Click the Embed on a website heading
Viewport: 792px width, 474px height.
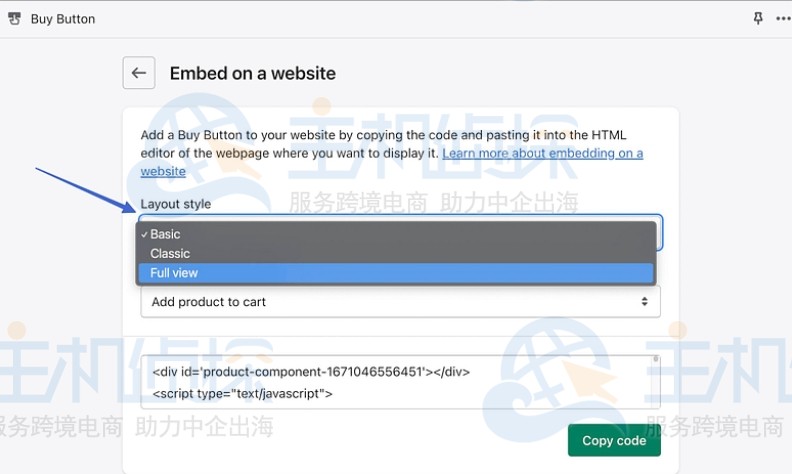(x=253, y=73)
